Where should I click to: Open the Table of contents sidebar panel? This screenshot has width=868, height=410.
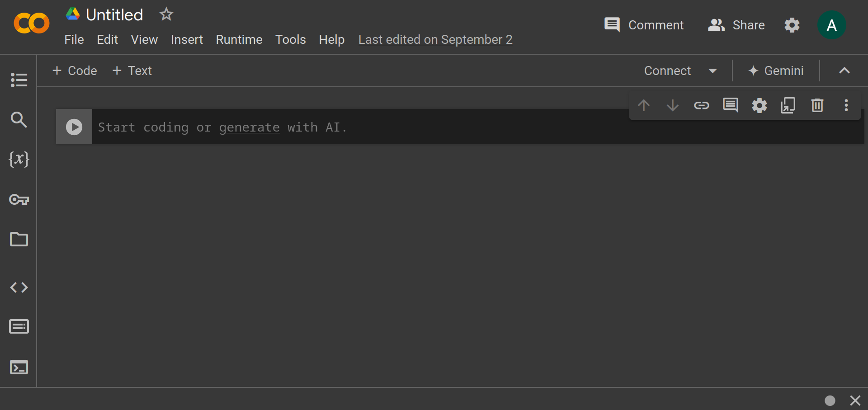(19, 80)
